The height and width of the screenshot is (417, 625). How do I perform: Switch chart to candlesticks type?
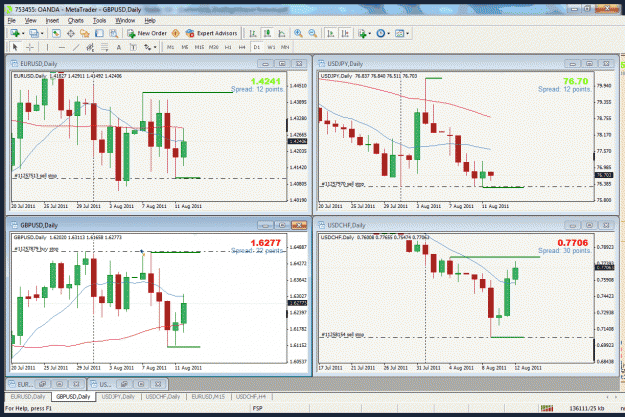[x=267, y=33]
